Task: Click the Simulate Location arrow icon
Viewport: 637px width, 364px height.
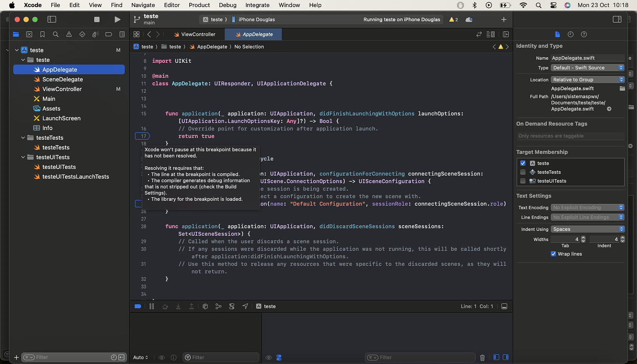Action: 245,306
